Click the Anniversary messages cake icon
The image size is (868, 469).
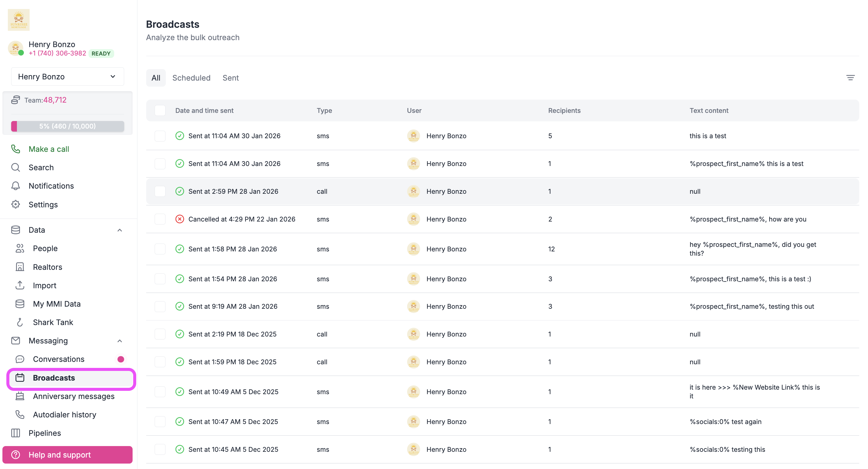coord(20,396)
